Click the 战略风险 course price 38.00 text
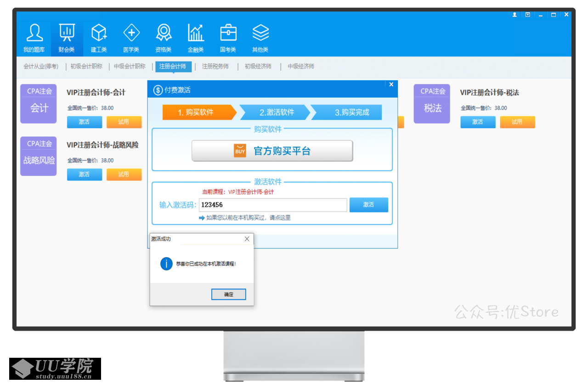588x389 pixels. click(107, 161)
